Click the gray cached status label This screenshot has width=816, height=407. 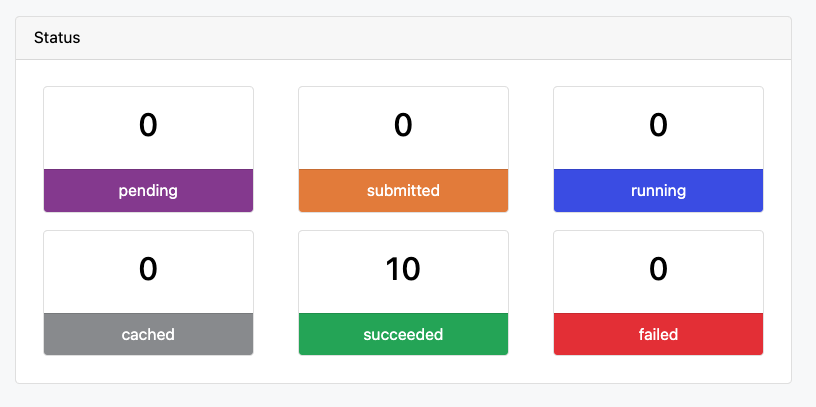click(148, 334)
